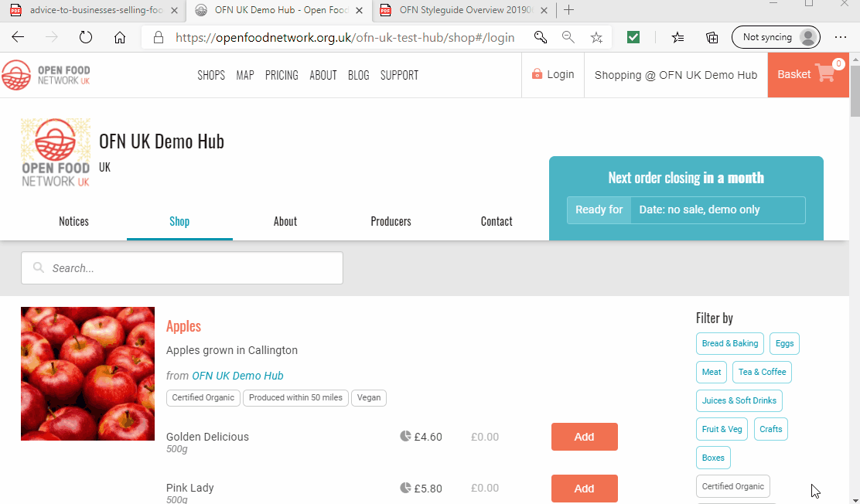
Task: Refresh the page with reload icon
Action: pyautogui.click(x=86, y=37)
